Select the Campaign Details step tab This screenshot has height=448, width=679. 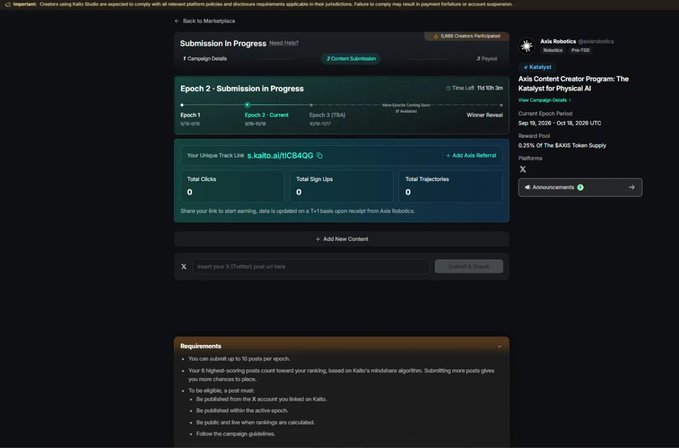(x=205, y=58)
